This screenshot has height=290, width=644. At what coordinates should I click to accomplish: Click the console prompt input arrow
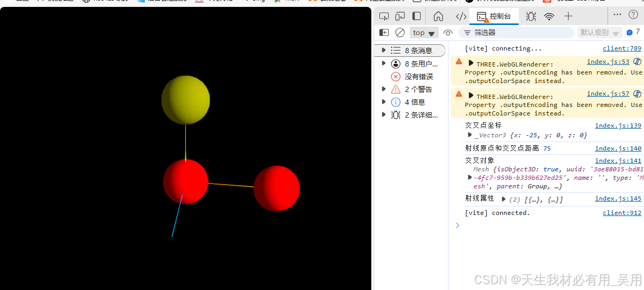(x=457, y=225)
